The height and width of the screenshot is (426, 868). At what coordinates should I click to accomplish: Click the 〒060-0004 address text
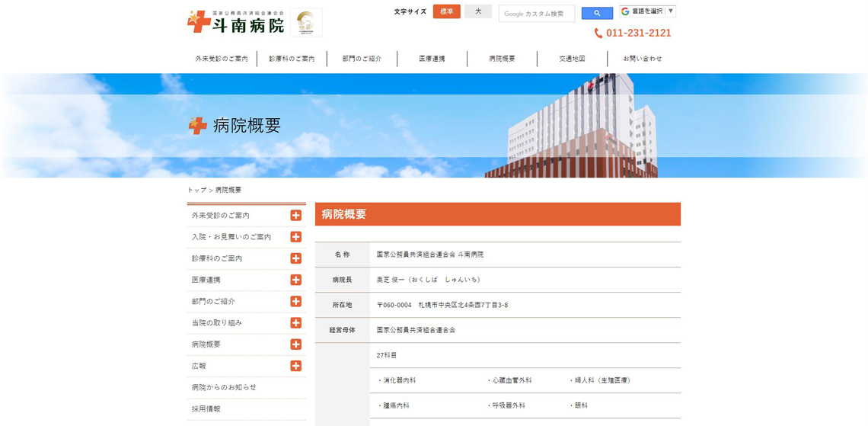click(442, 306)
